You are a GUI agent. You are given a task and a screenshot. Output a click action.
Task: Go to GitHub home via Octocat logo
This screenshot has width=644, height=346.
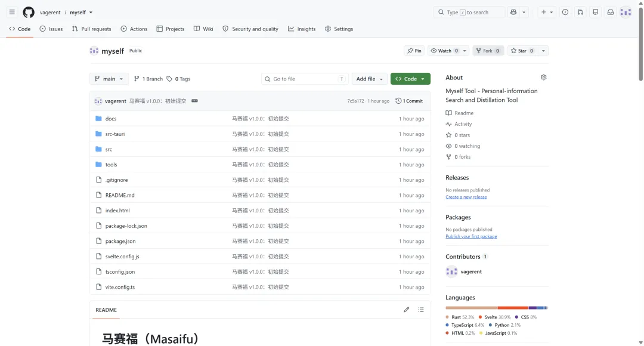29,13
